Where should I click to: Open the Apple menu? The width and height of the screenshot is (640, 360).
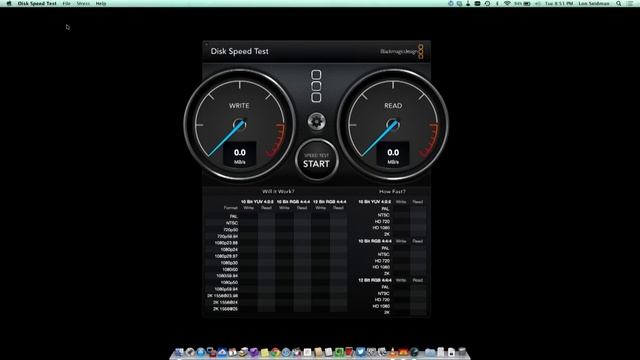pos(9,3)
